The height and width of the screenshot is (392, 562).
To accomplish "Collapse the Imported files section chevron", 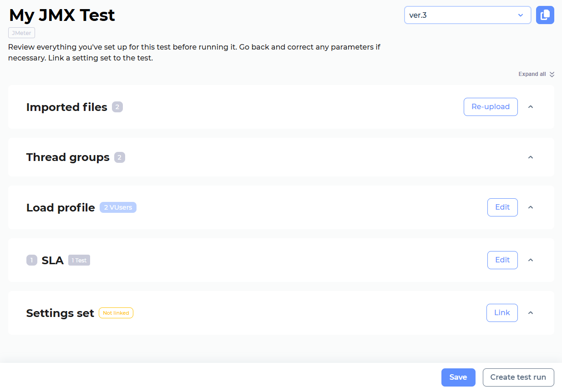I will (530, 106).
